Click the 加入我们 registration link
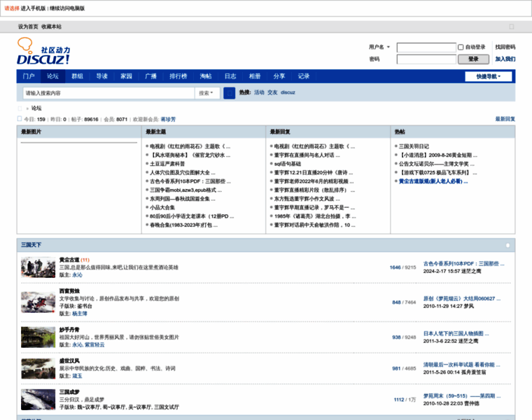The image size is (532, 420). coord(505,59)
